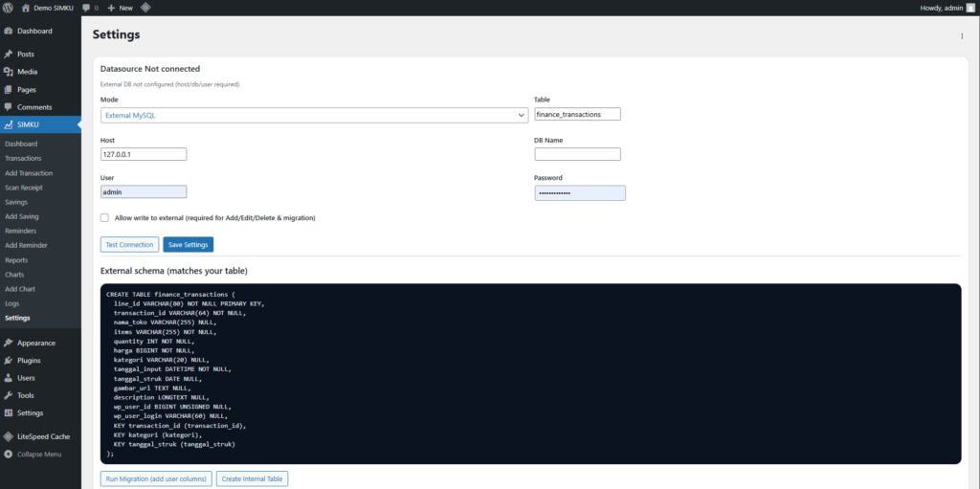Screen dimensions: 980x489
Task: Click the WordPress logo icon
Action: click(8, 8)
